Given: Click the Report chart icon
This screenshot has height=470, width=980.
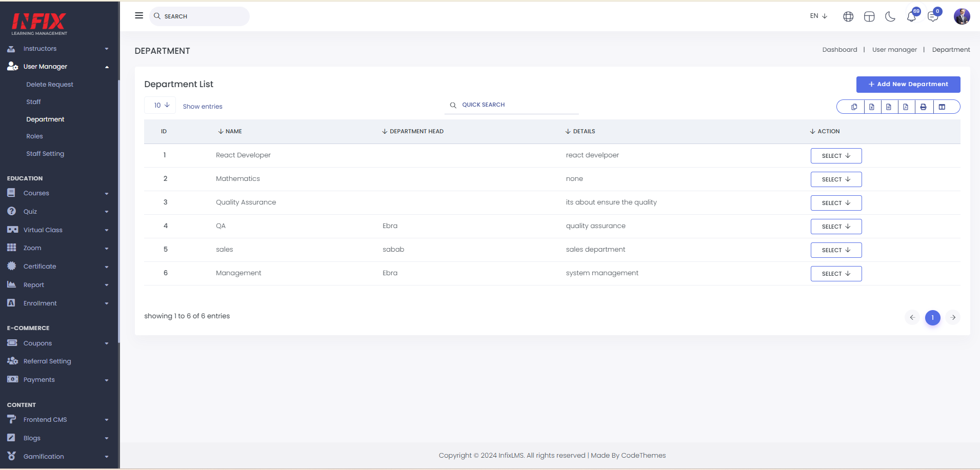Looking at the screenshot, I should [11, 284].
